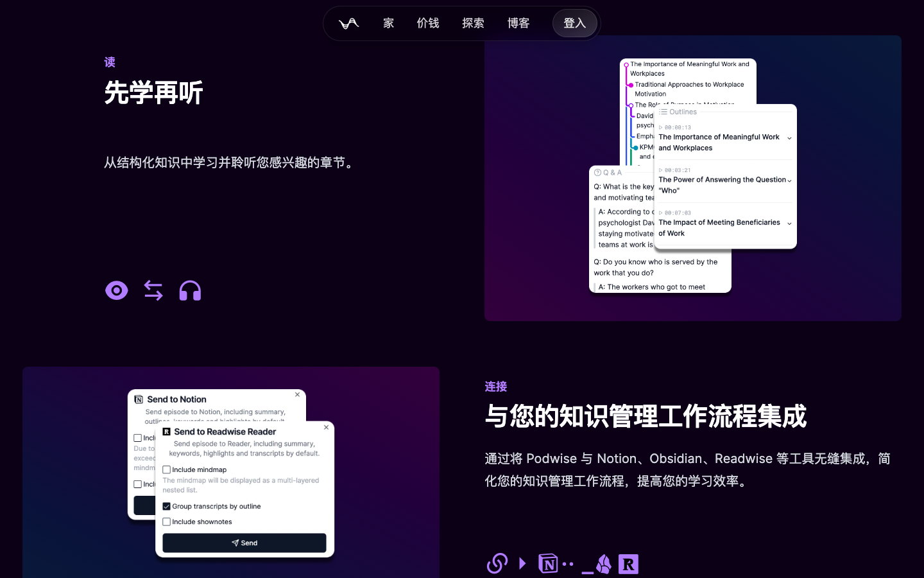Click the purple eye icon
The image size is (924, 578).
pos(117,291)
